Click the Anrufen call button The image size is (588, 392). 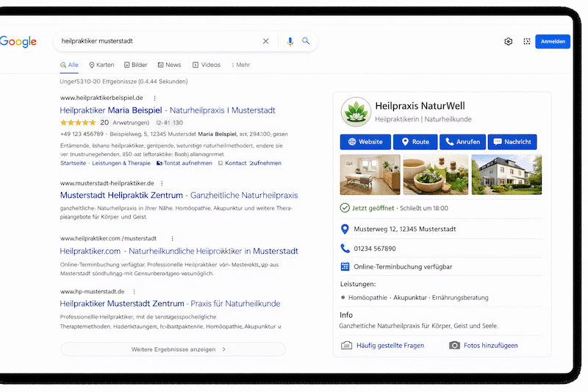(x=463, y=142)
